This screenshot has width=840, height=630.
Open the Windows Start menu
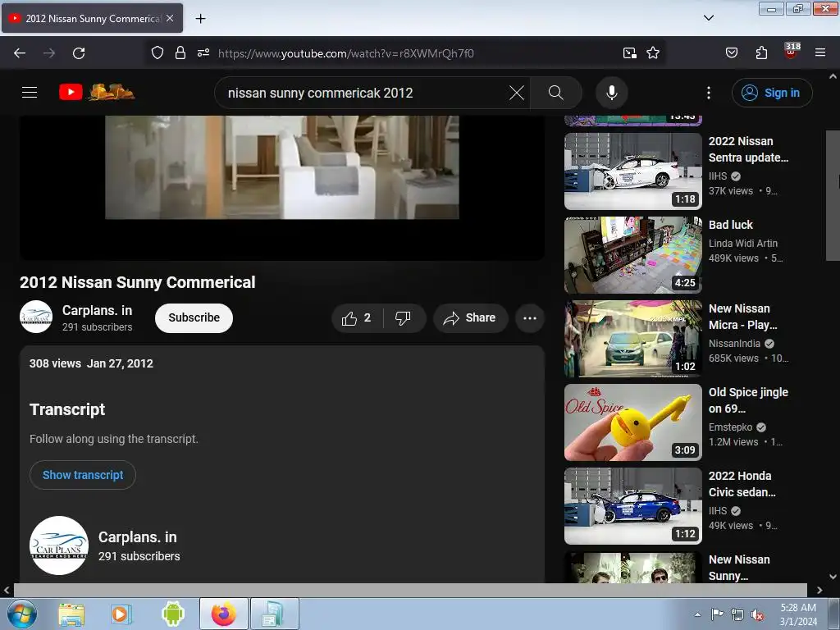coord(22,614)
